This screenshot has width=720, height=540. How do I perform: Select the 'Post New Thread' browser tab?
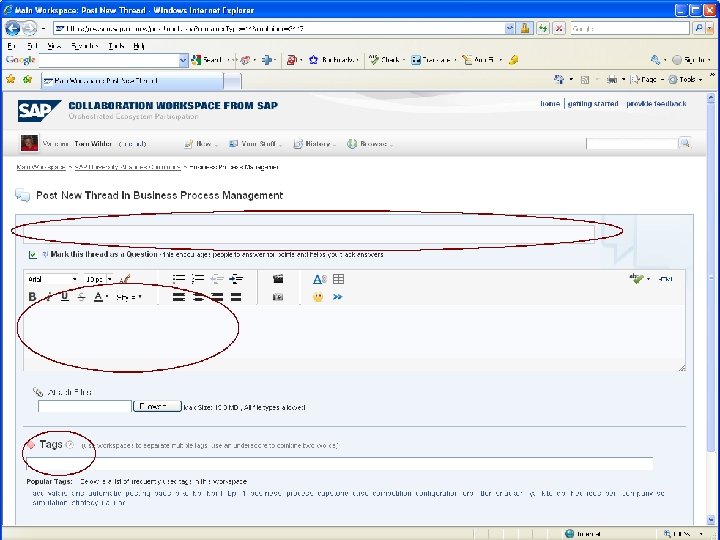coord(132,81)
